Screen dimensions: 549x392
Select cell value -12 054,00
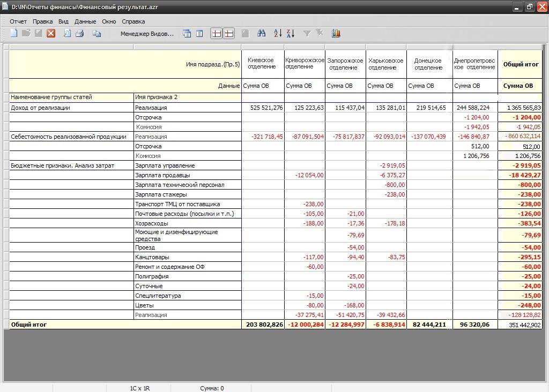(305, 175)
